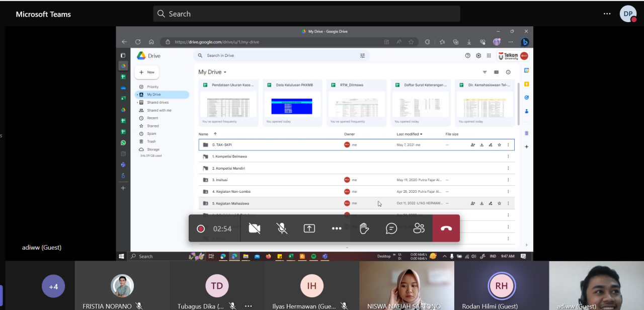Show the Drive details info panel
This screenshot has width=644, height=310.
click(x=508, y=72)
